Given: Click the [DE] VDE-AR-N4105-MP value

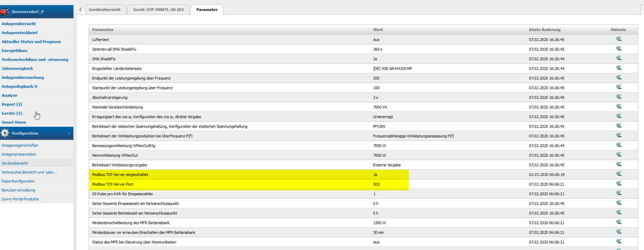Looking at the screenshot, I should click(393, 69).
